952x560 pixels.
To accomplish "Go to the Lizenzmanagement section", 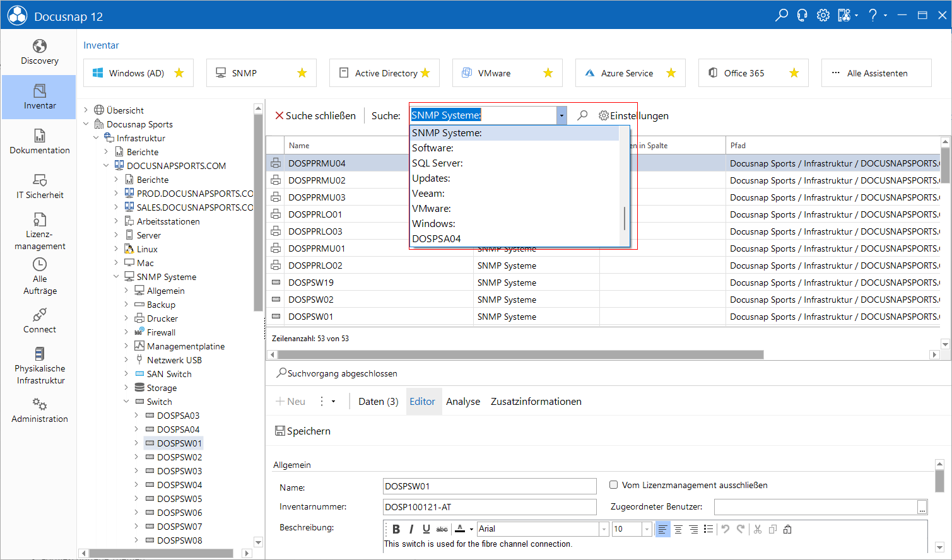I will pyautogui.click(x=39, y=231).
